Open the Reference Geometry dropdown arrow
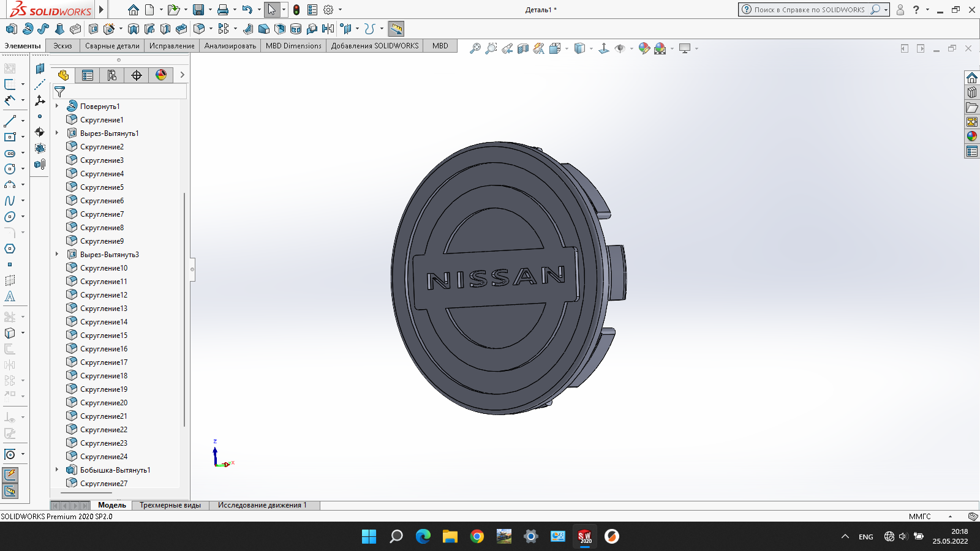The image size is (980, 551). pyautogui.click(x=358, y=29)
